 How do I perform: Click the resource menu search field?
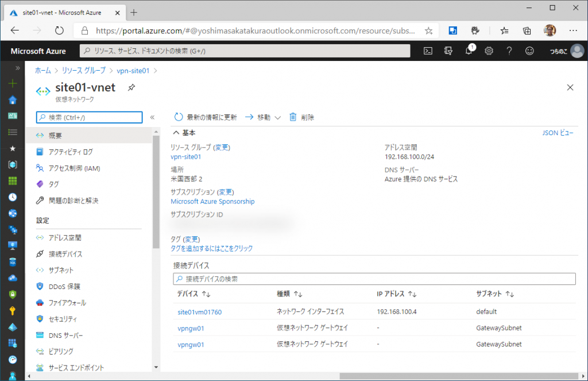point(89,117)
